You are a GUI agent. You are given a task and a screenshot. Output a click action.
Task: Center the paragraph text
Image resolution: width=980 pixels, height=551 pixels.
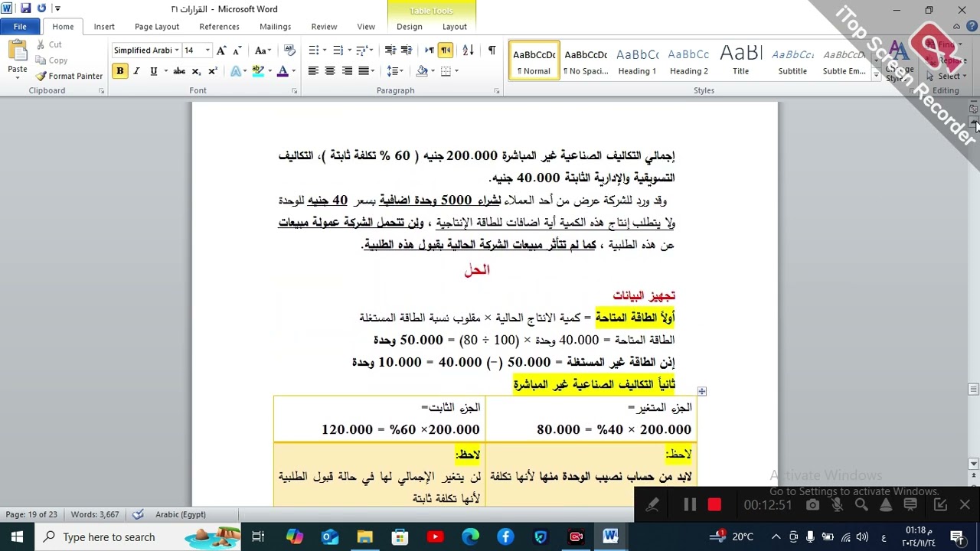point(330,71)
